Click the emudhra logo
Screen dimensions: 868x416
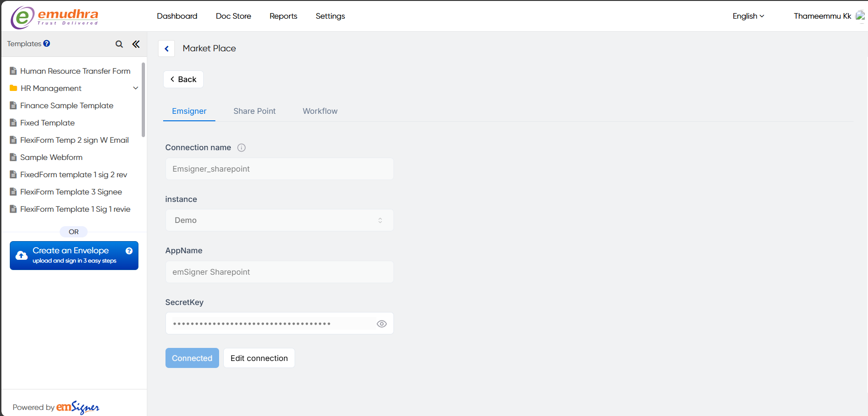[55, 17]
